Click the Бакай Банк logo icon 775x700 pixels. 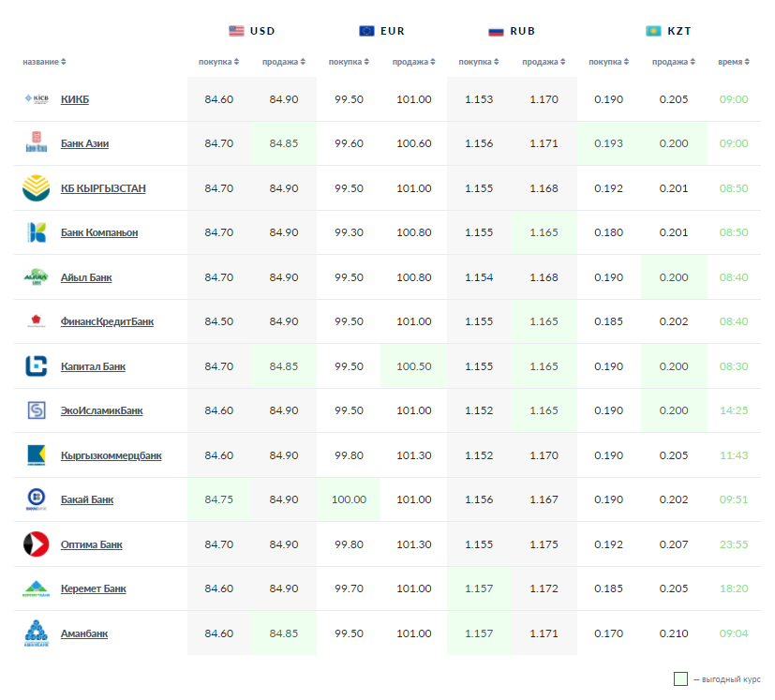(36, 499)
